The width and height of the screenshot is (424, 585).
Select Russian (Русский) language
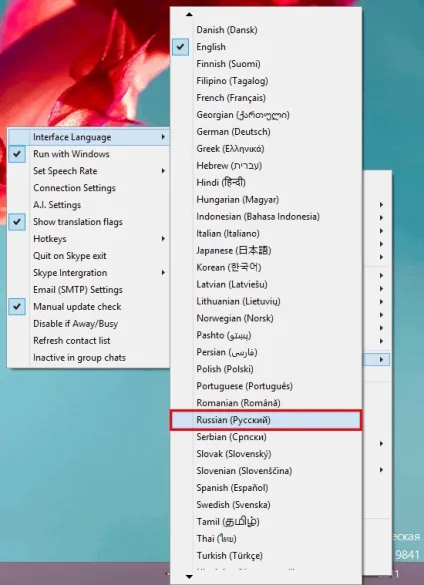[x=266, y=420]
